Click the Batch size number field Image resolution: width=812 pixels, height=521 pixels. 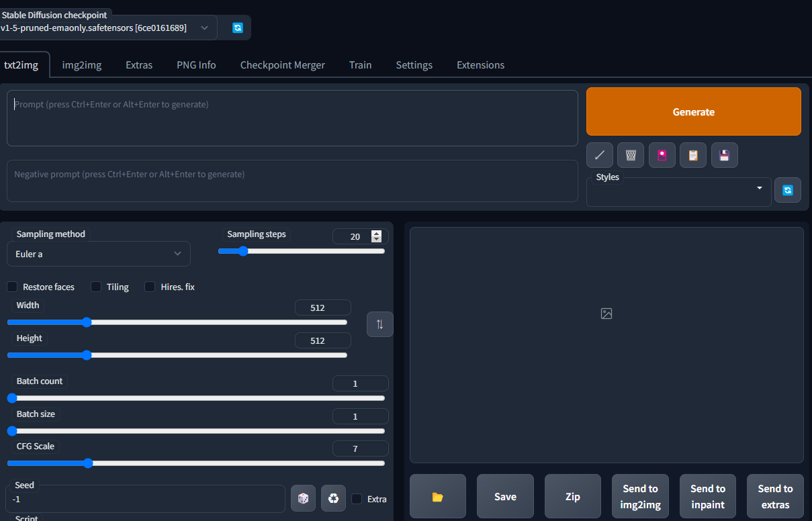click(x=360, y=416)
